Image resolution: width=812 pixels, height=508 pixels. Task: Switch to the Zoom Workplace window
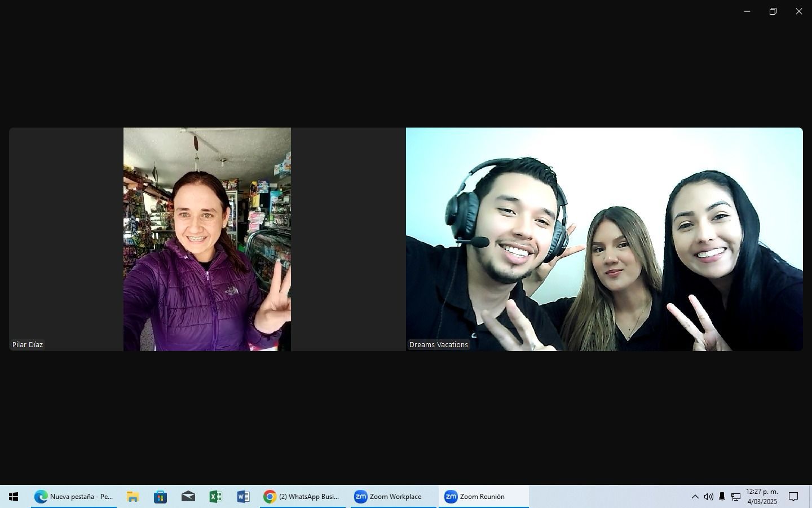[393, 497]
